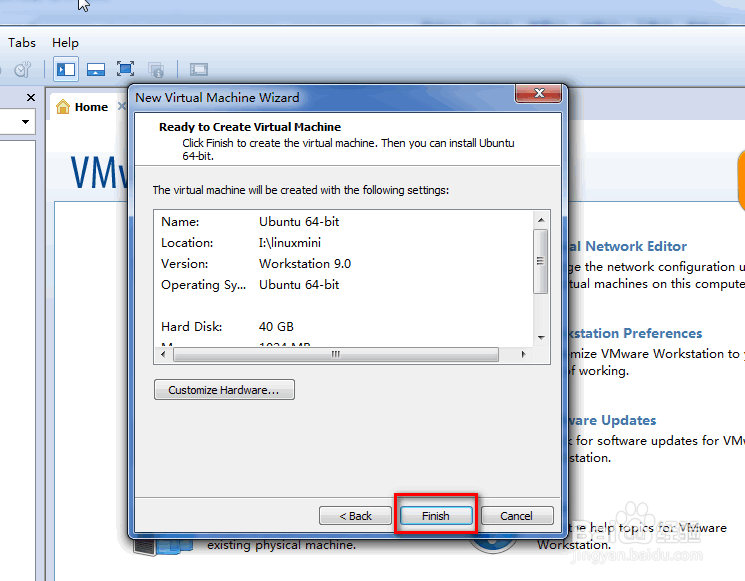
Task: Click the vertical scrollbar thumb in settings list
Action: click(540, 261)
